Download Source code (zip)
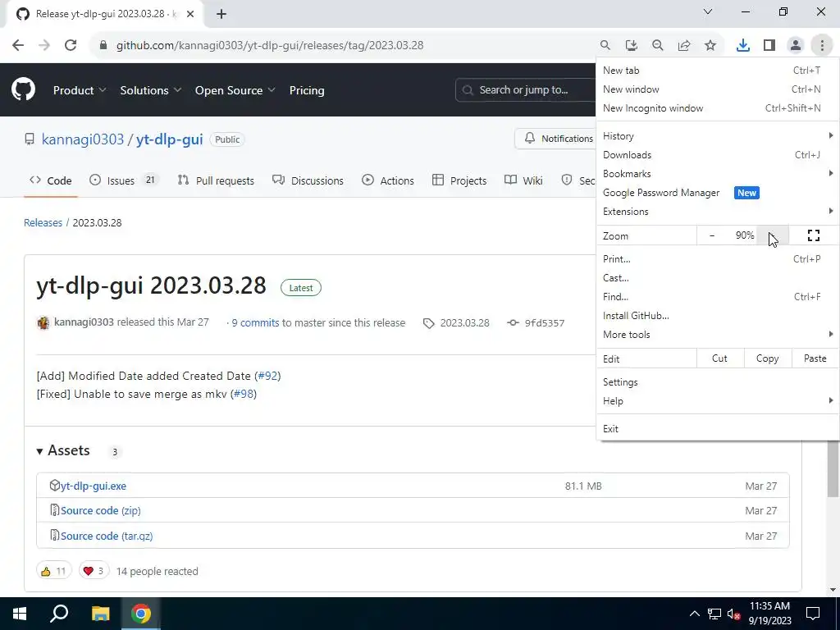The image size is (840, 630). click(101, 510)
